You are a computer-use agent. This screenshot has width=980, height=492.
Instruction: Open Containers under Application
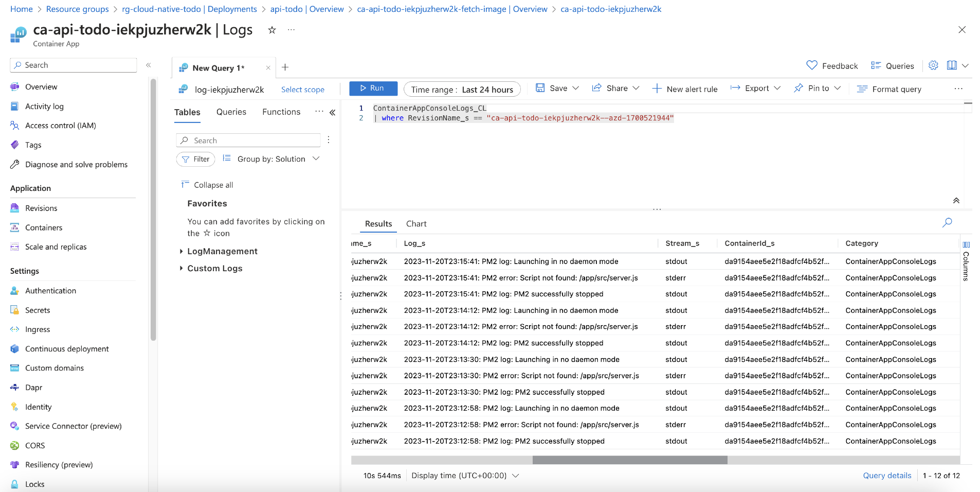click(44, 227)
